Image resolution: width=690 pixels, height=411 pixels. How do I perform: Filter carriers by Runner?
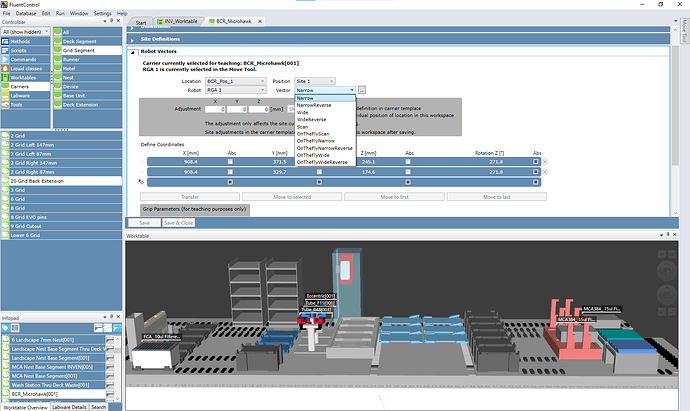(88, 59)
